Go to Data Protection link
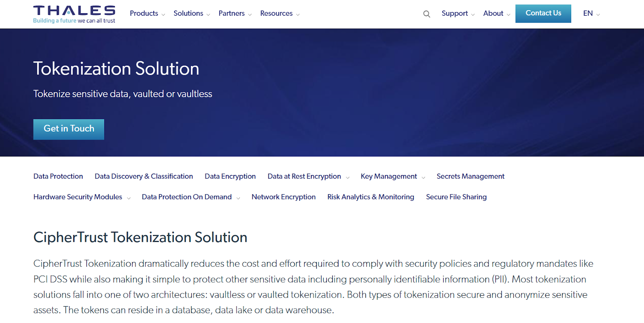Viewport: 644px width, 323px height. [x=58, y=176]
